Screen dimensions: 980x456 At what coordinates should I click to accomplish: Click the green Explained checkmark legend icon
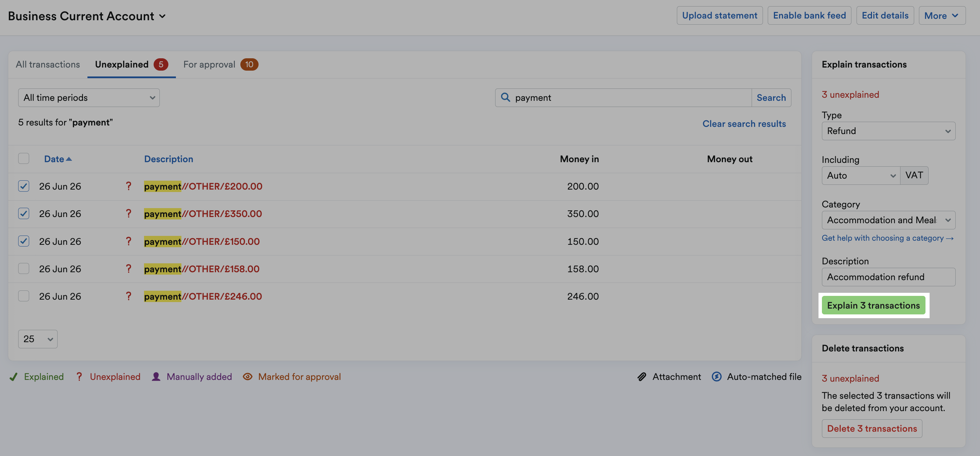click(14, 376)
